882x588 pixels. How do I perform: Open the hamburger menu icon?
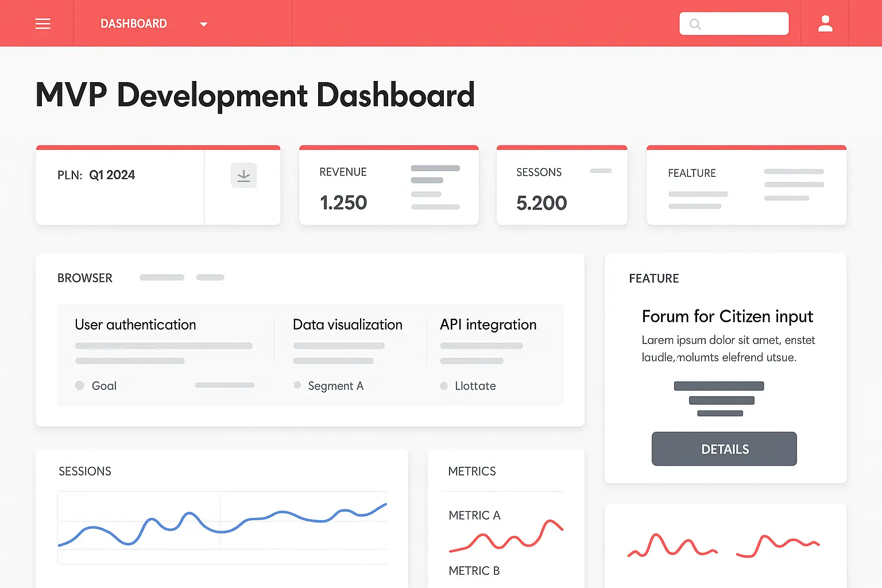click(43, 24)
